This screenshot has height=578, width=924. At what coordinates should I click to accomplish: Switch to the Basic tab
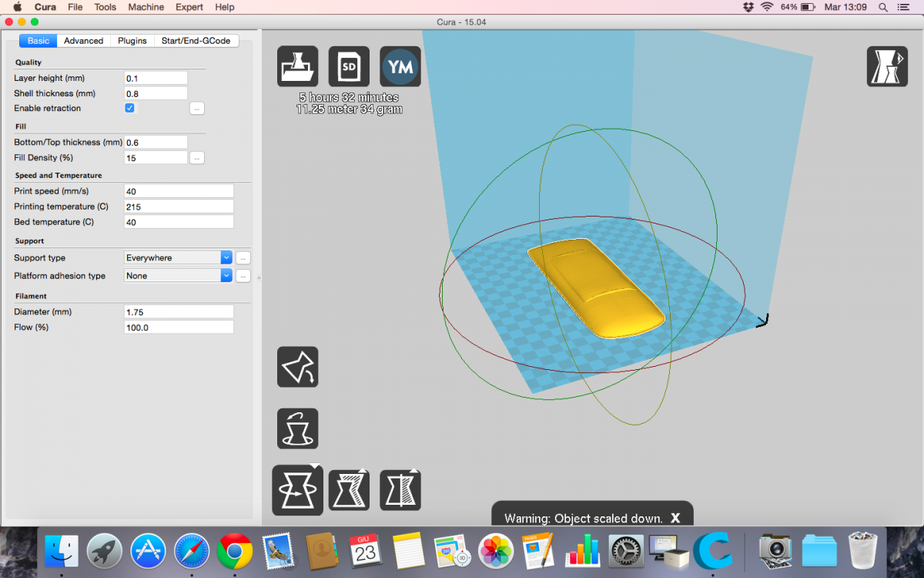pyautogui.click(x=38, y=41)
